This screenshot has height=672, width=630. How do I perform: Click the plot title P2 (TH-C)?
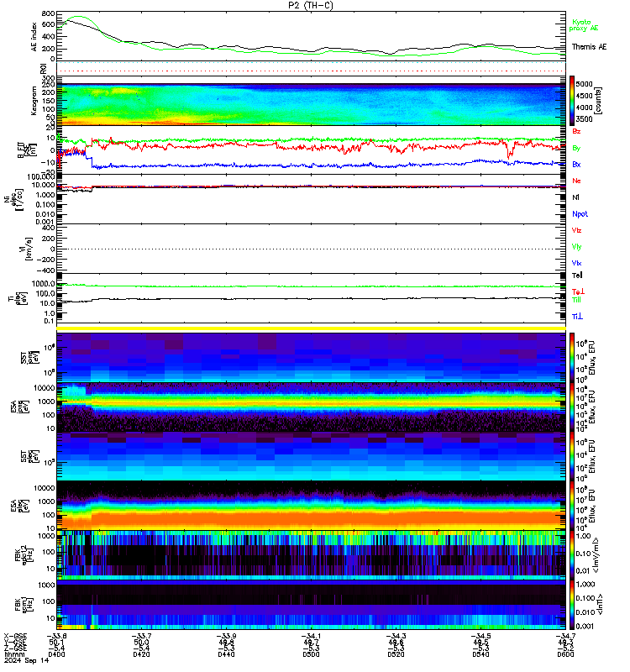[310, 5]
